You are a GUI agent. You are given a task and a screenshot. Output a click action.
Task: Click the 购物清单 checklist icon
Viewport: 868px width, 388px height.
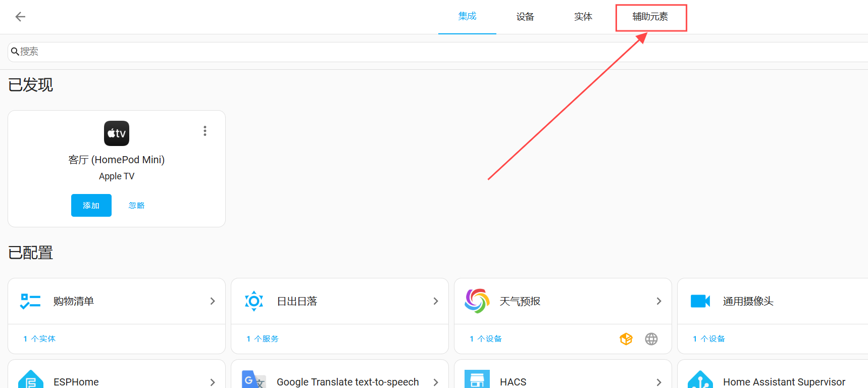click(30, 301)
